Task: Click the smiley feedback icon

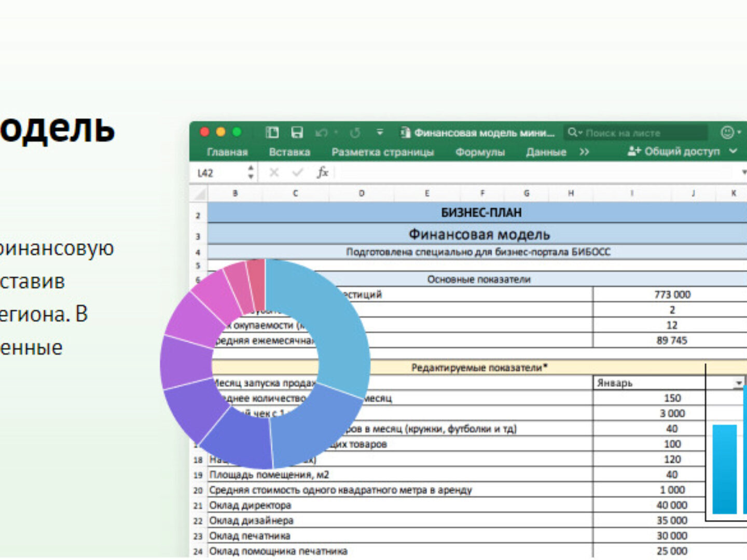Action: pyautogui.click(x=727, y=133)
